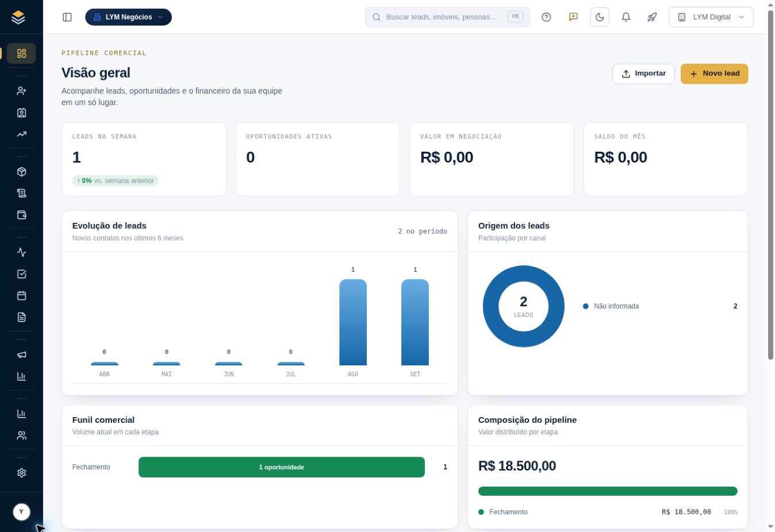Click the Importar button

[x=643, y=74]
